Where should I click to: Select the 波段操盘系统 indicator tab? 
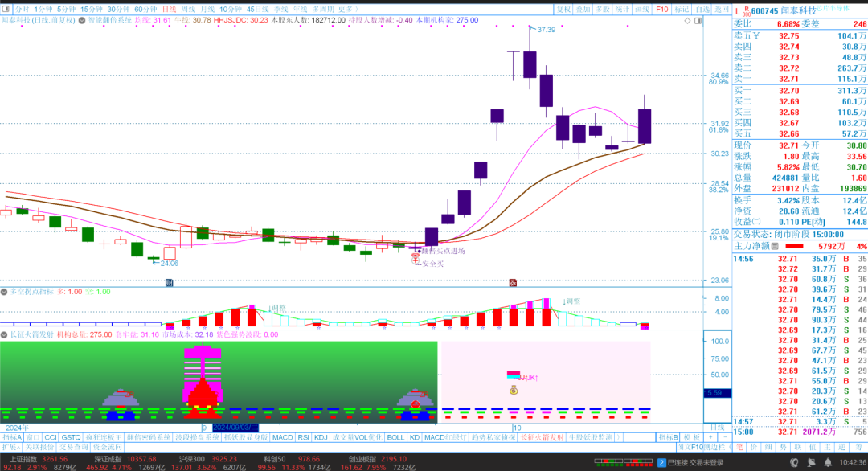(x=198, y=437)
